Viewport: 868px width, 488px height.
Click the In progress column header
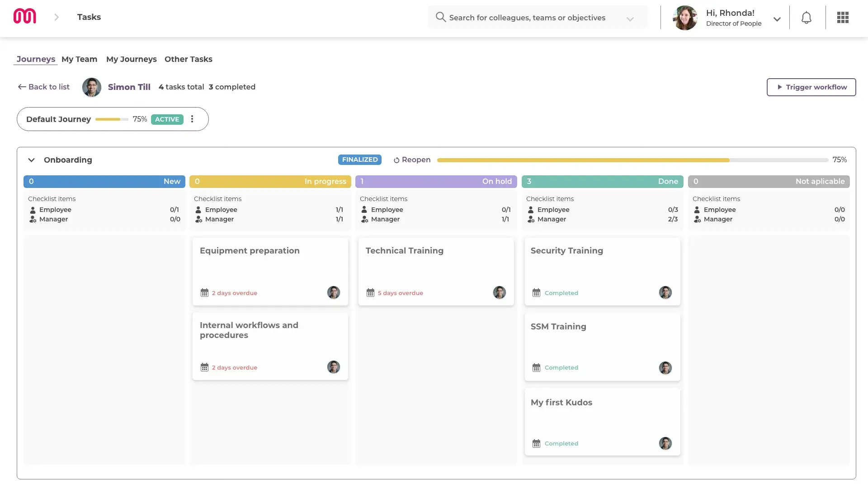[270, 182]
